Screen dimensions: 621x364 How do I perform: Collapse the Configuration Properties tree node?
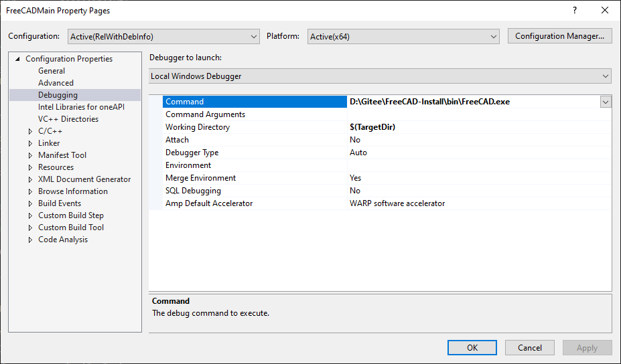[18, 59]
